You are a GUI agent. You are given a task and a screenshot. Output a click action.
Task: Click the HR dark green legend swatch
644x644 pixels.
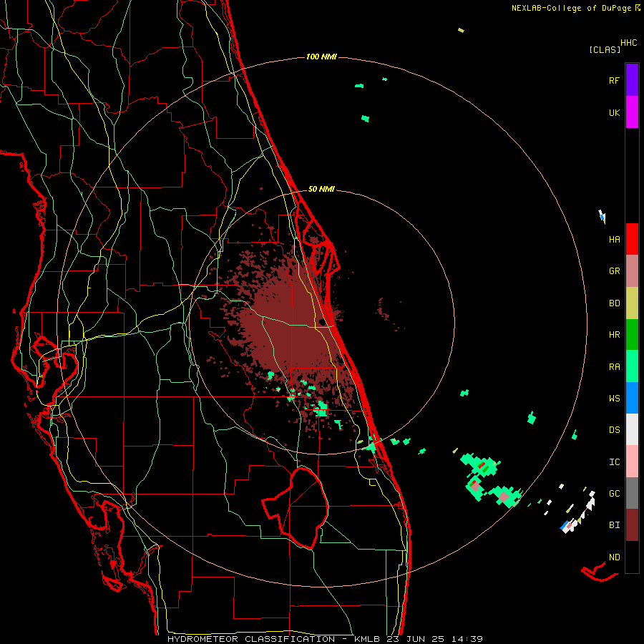pyautogui.click(x=632, y=335)
